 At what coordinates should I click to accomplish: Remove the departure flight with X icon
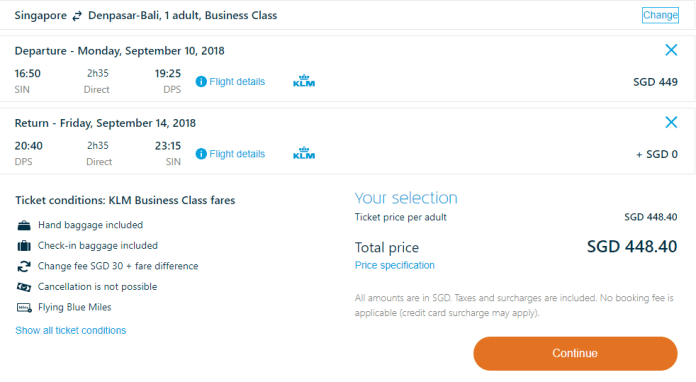(x=671, y=50)
